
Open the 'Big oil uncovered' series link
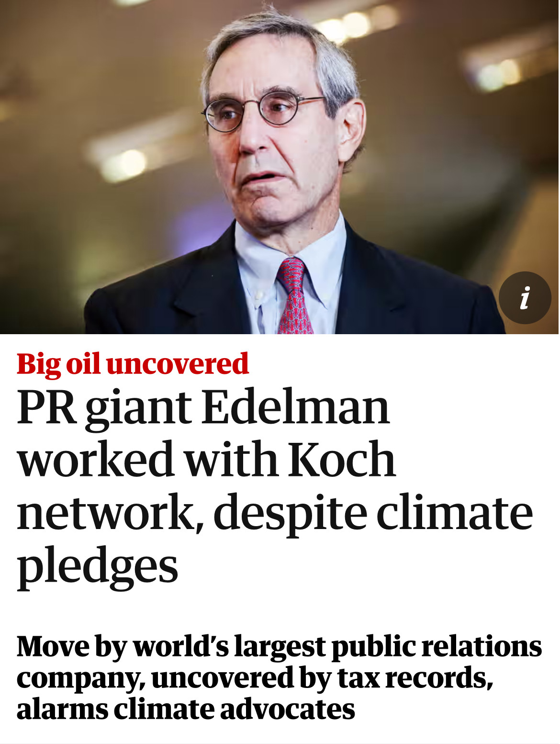[x=133, y=364]
